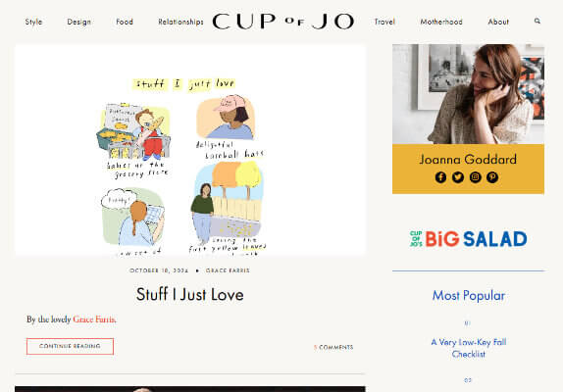The height and width of the screenshot is (392, 563).
Task: Click the October 10, 2024 date
Action: (159, 270)
